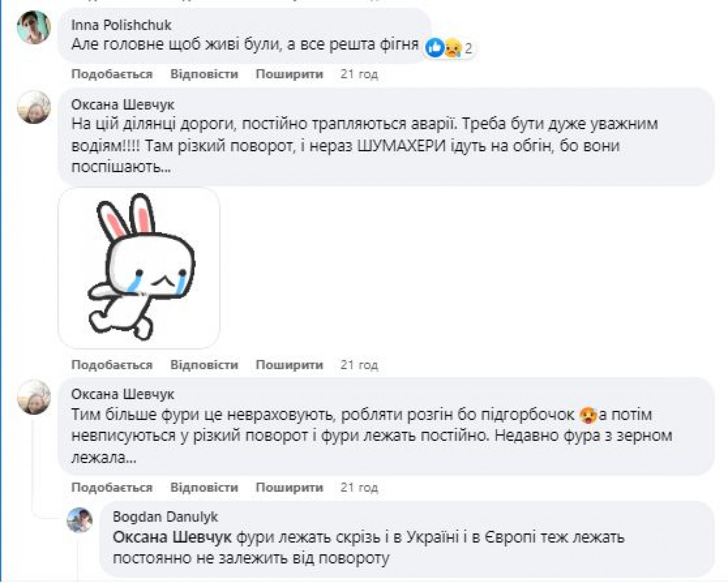Reply to the comment with bunny sticker
The height and width of the screenshot is (583, 728).
pyautogui.click(x=204, y=365)
